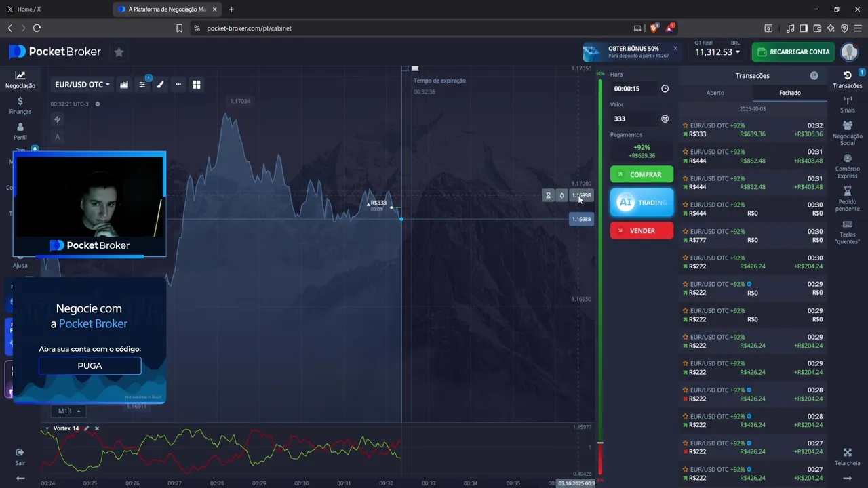868x488 pixels.
Task: Open the EUR/USD OTC asset dropdown
Action: (82, 85)
